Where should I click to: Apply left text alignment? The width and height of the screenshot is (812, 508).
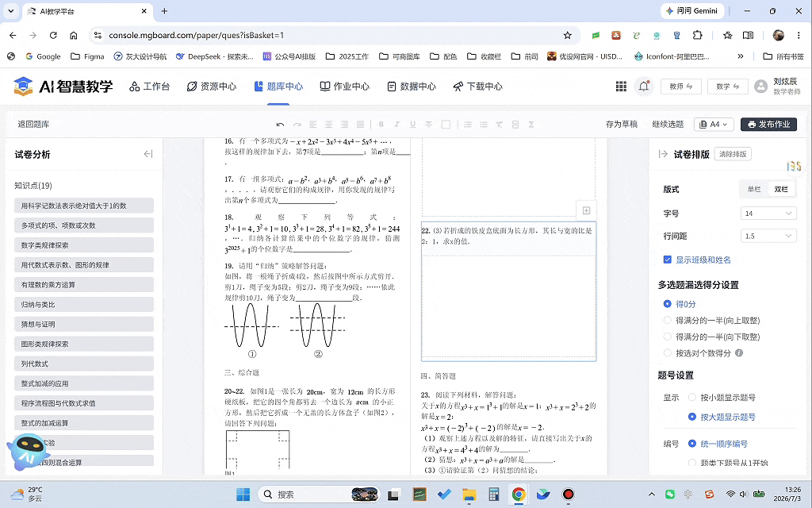click(312, 125)
